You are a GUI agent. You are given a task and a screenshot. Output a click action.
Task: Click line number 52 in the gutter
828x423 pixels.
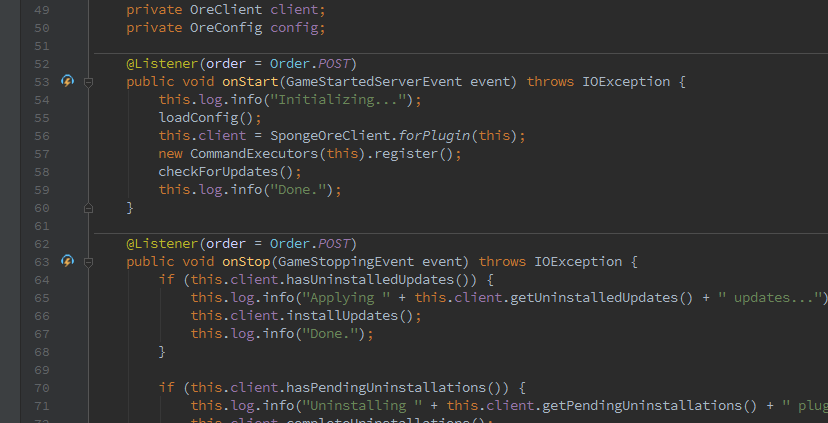[41, 63]
